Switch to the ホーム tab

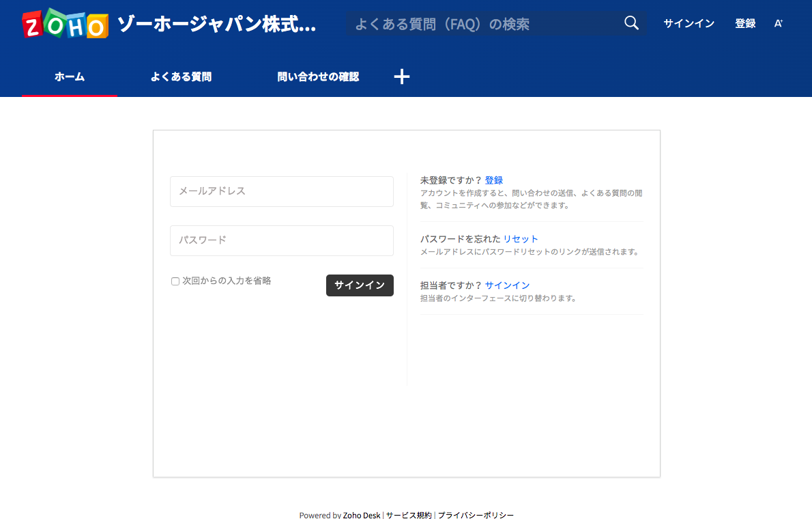[70, 77]
